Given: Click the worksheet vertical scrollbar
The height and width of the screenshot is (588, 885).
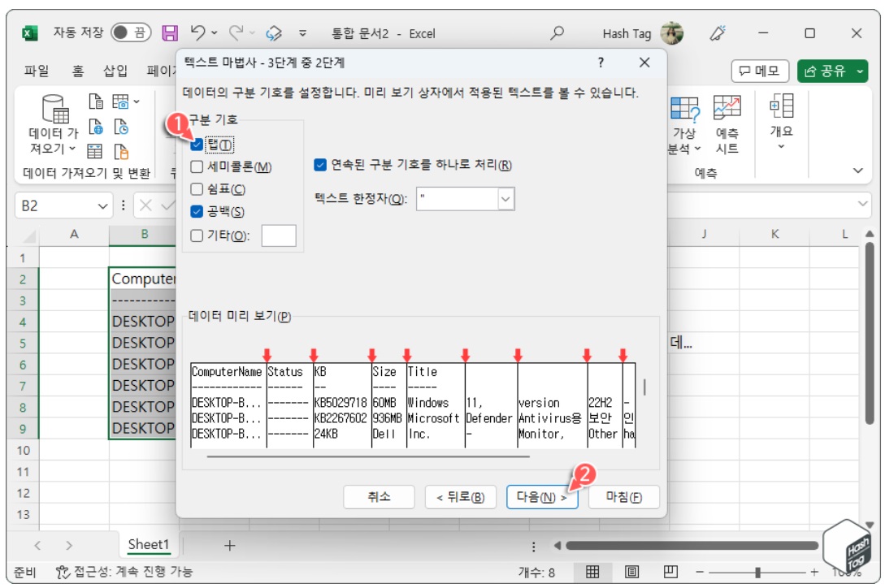Looking at the screenshot, I should pos(870,333).
